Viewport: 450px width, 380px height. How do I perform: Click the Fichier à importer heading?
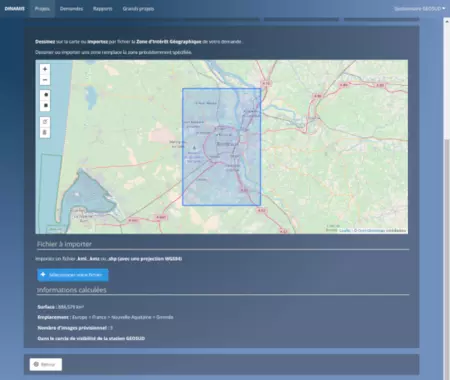[x=64, y=244]
